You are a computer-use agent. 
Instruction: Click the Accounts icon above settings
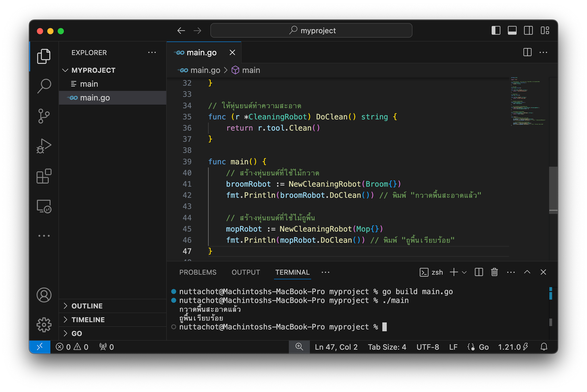click(44, 295)
